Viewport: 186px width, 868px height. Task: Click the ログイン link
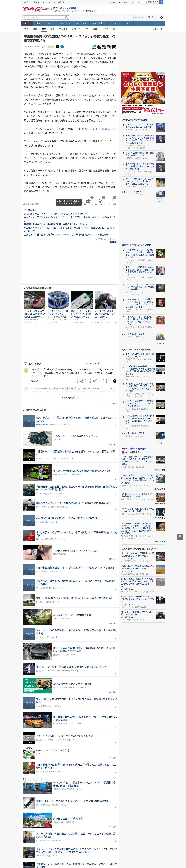(x=57, y=11)
